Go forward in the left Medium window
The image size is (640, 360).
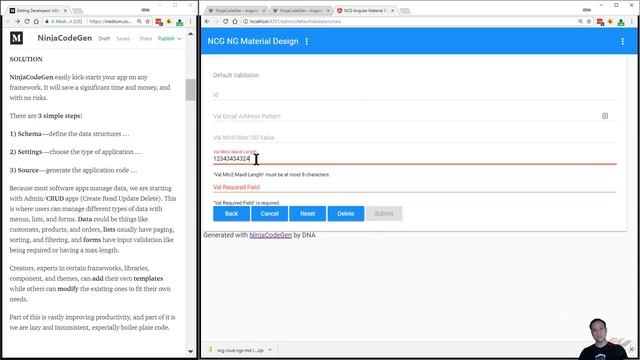pyautogui.click(x=17, y=21)
